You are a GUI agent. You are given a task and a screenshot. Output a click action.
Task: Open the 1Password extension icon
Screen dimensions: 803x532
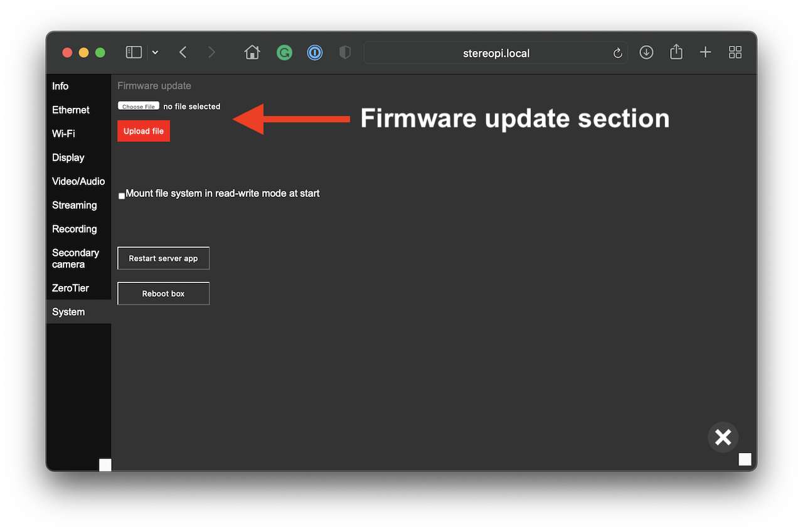314,53
